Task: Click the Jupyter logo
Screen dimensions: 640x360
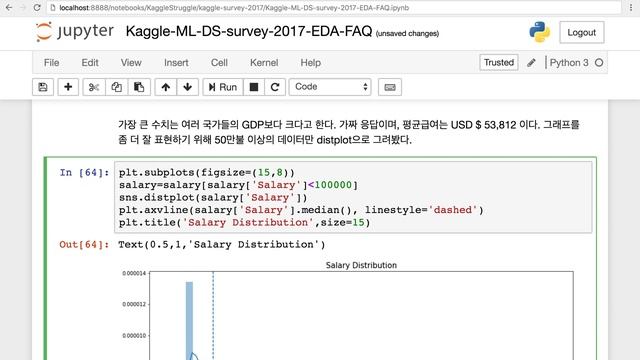Action: (75, 31)
